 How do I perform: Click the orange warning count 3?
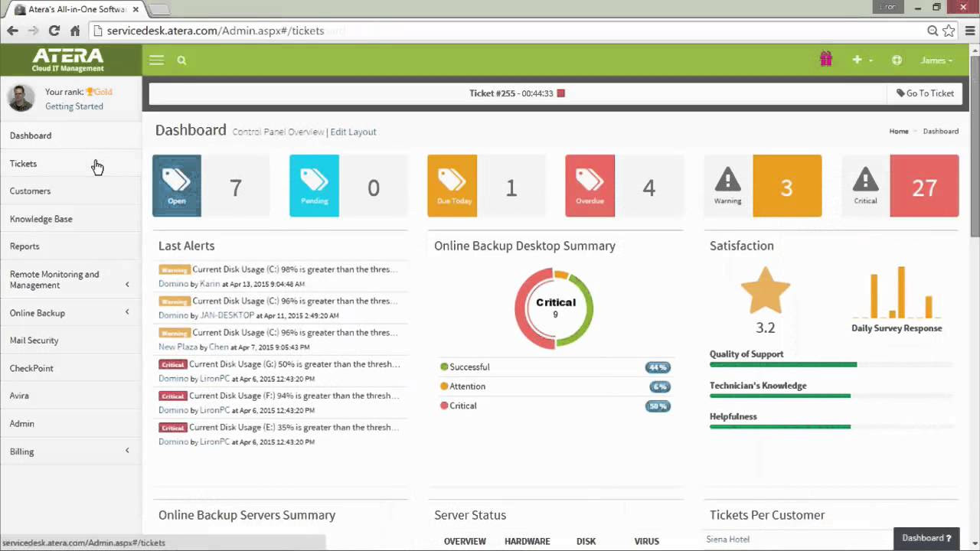click(x=787, y=186)
